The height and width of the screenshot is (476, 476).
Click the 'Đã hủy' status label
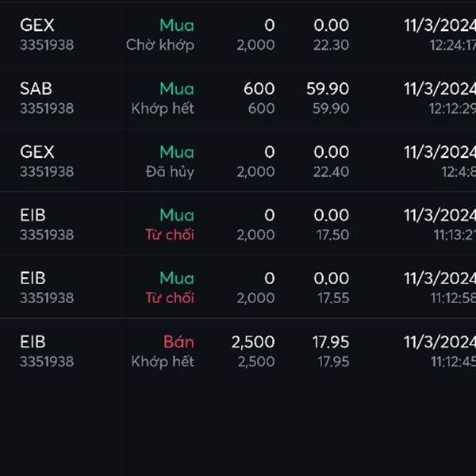pyautogui.click(x=170, y=172)
